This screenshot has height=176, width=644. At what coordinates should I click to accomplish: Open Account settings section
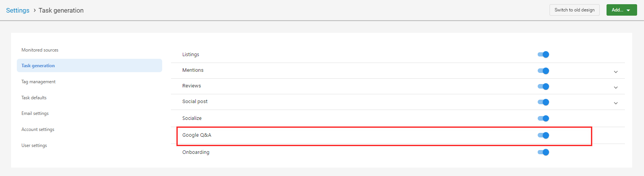38,129
